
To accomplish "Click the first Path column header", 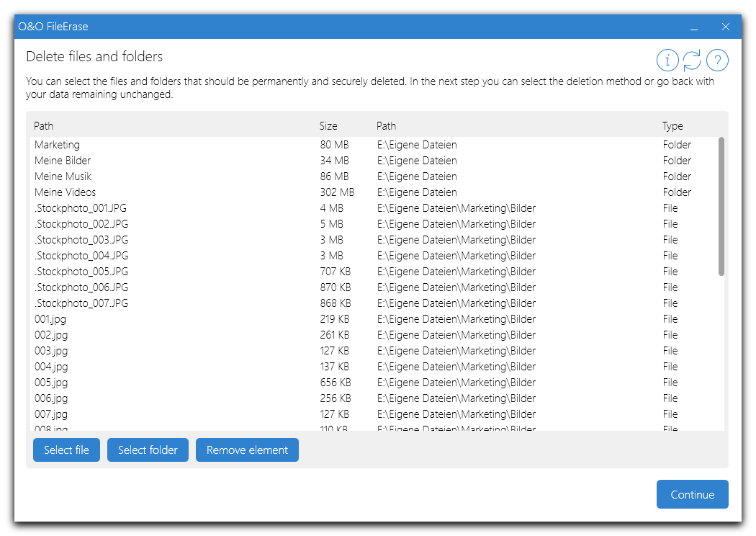I will pos(44,126).
